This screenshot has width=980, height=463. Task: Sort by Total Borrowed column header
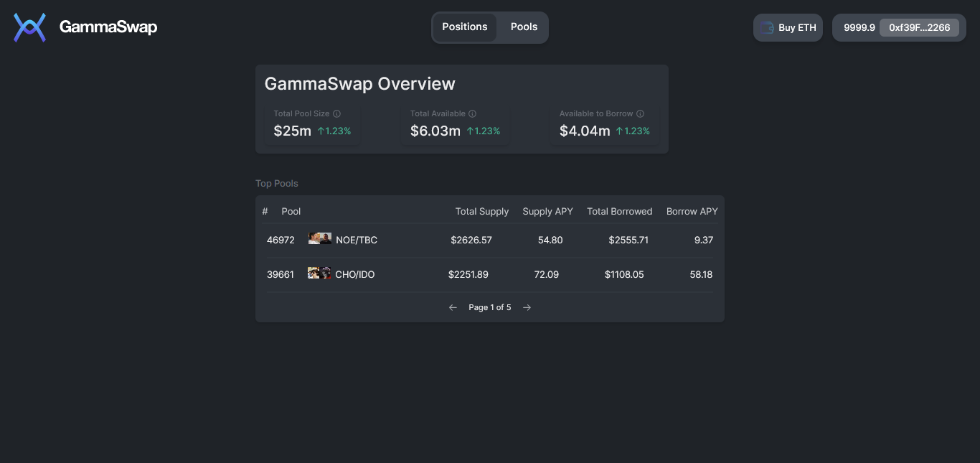(x=620, y=211)
